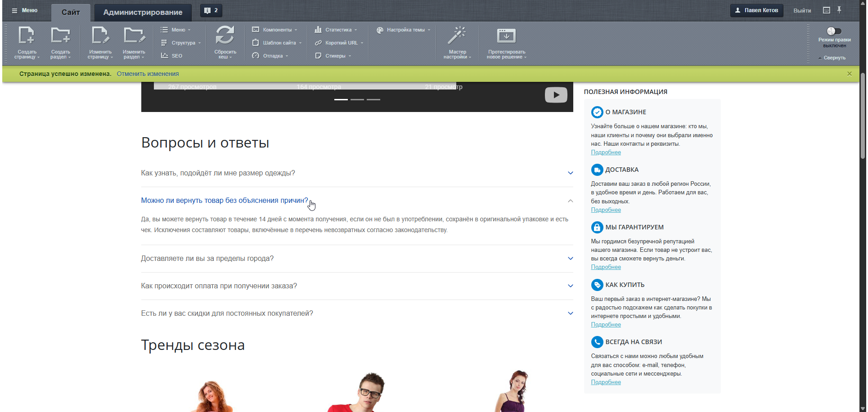The image size is (868, 412).
Task: Click the YouTube play icon
Action: [x=556, y=95]
